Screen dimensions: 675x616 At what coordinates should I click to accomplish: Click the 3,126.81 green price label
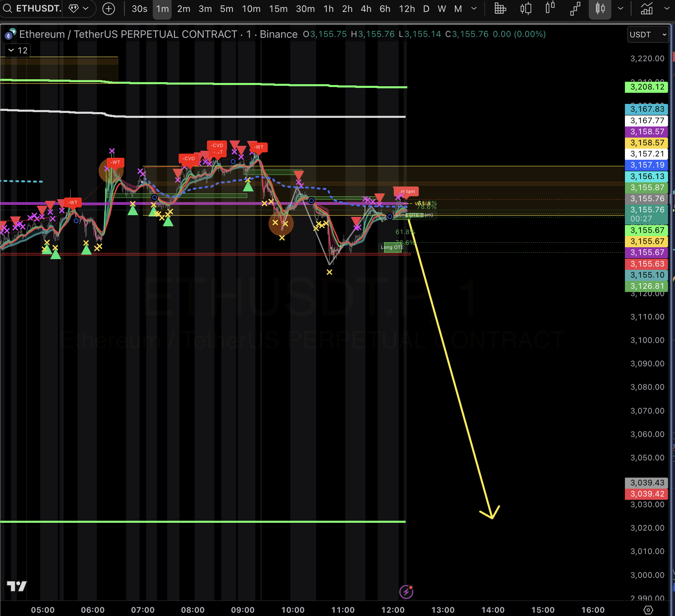(647, 286)
